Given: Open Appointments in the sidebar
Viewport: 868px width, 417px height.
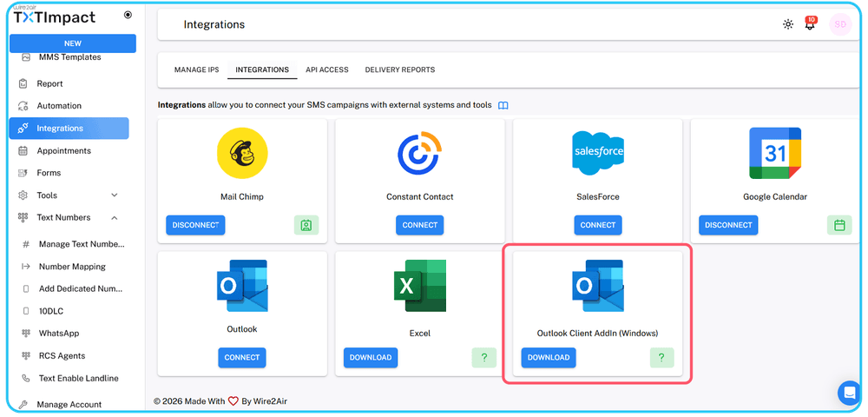Looking at the screenshot, I should tap(63, 151).
